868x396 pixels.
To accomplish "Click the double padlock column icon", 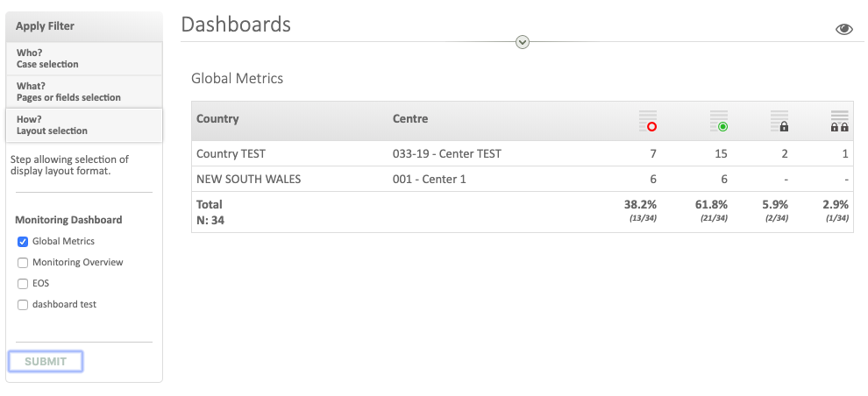I will [839, 121].
